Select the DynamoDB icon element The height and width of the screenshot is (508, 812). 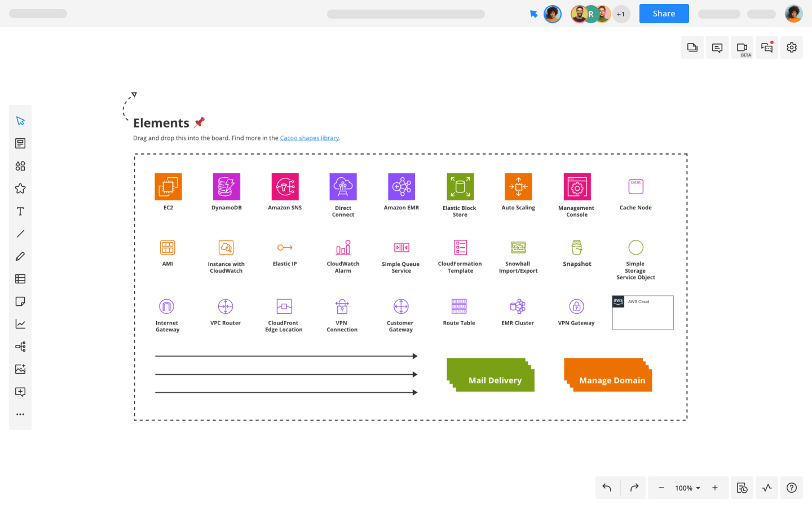click(226, 186)
